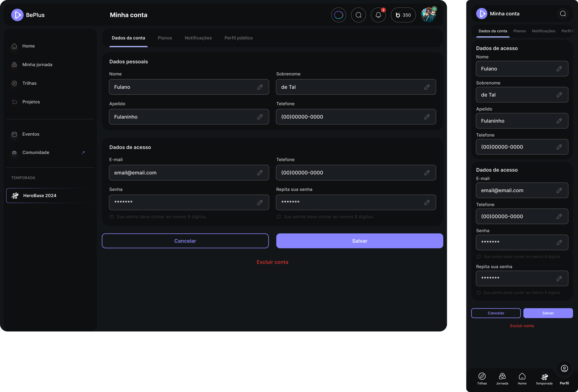Viewport: 578px width, 392px height.
Task: Click Excluir conta link in desktop view
Action: coord(272,262)
